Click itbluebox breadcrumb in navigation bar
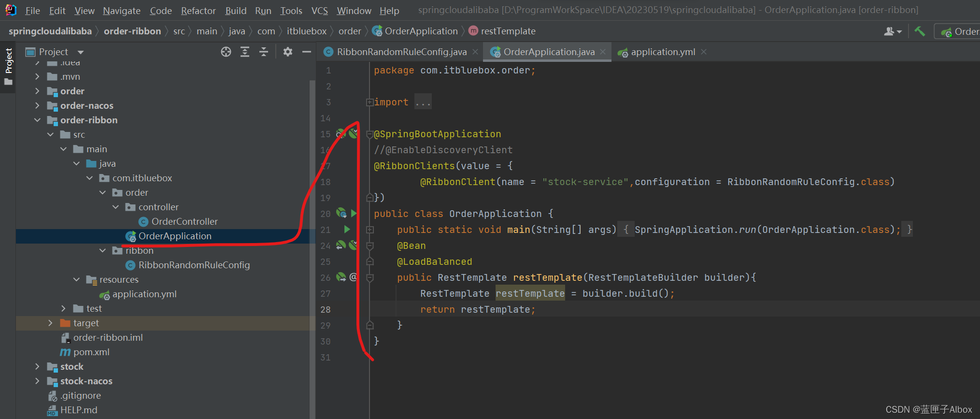The height and width of the screenshot is (419, 980). click(307, 31)
